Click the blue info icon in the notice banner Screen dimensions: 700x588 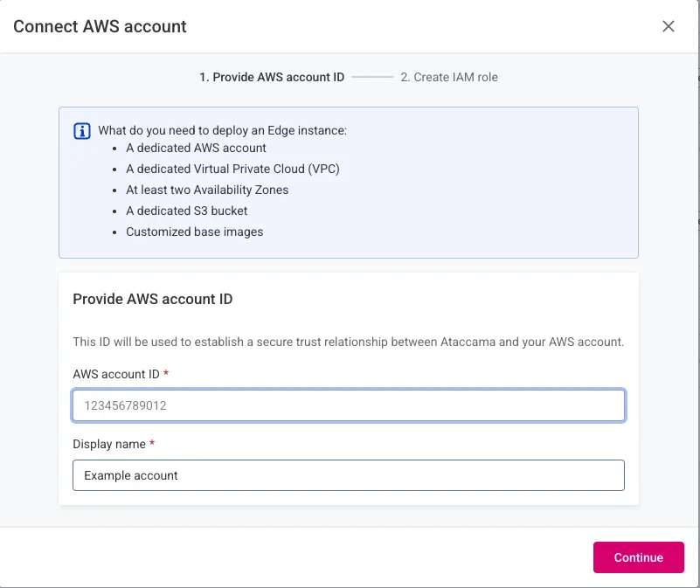pyautogui.click(x=81, y=130)
